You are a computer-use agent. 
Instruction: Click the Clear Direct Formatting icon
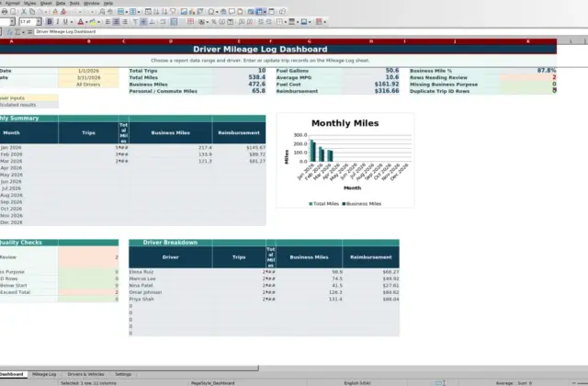click(x=63, y=12)
